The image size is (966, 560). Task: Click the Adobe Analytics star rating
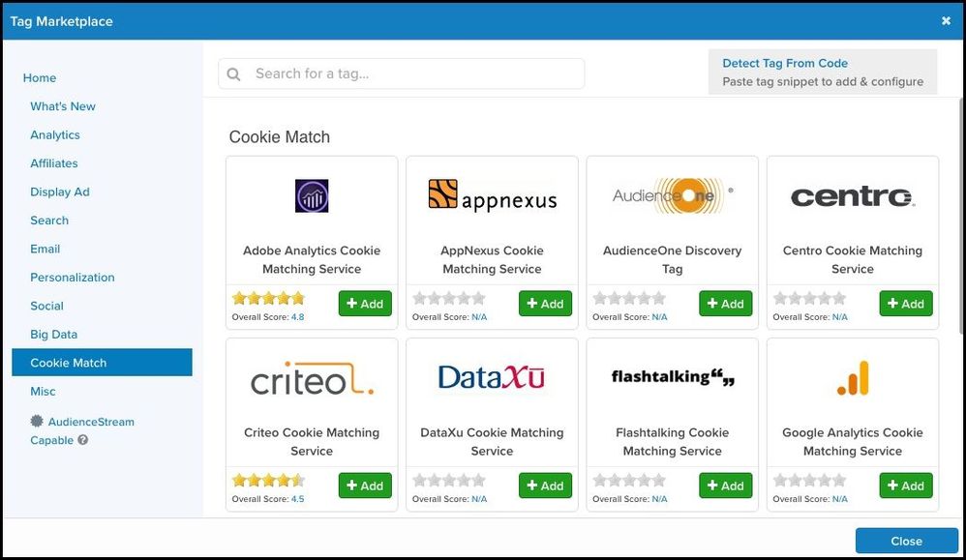pos(268,298)
